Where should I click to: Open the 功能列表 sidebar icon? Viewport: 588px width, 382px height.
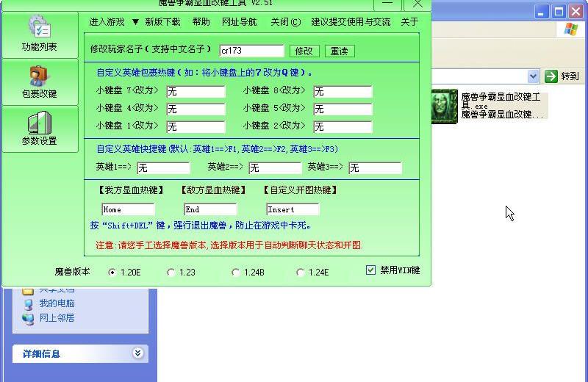pyautogui.click(x=39, y=29)
